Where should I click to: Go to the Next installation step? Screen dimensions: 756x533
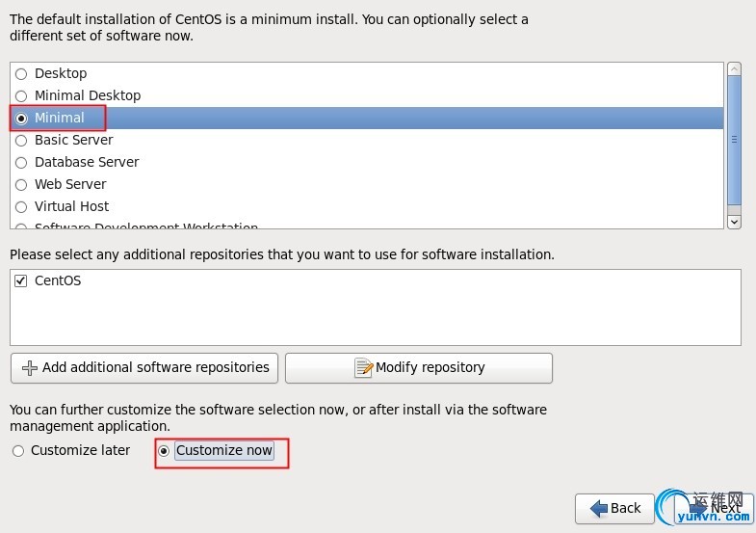click(x=713, y=508)
